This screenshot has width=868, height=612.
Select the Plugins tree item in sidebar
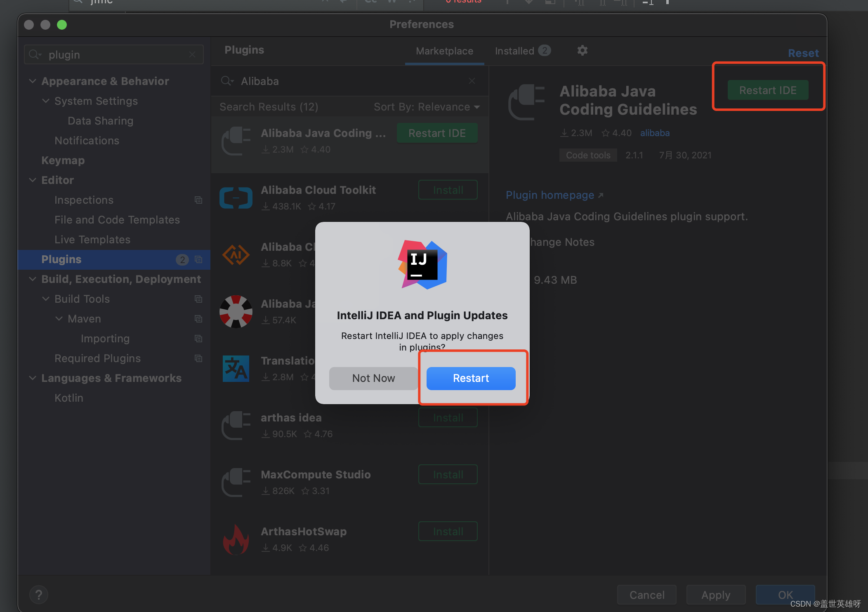pyautogui.click(x=61, y=259)
